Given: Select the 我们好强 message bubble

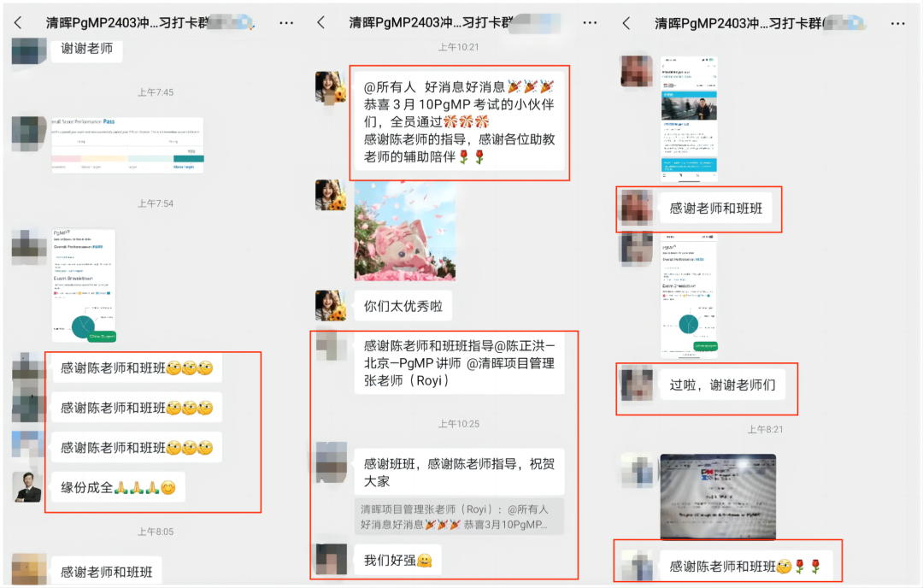Looking at the screenshot, I should point(397,560).
